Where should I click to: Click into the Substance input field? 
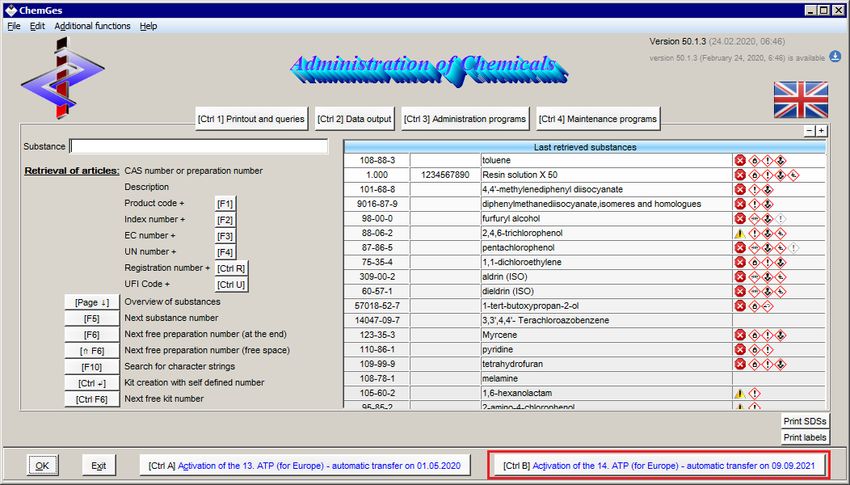(199, 146)
